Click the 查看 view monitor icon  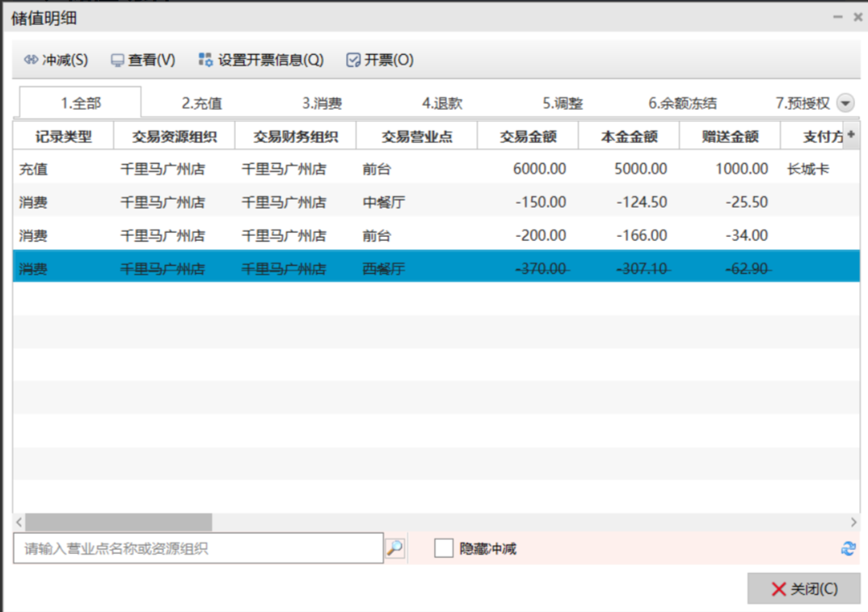pos(118,61)
